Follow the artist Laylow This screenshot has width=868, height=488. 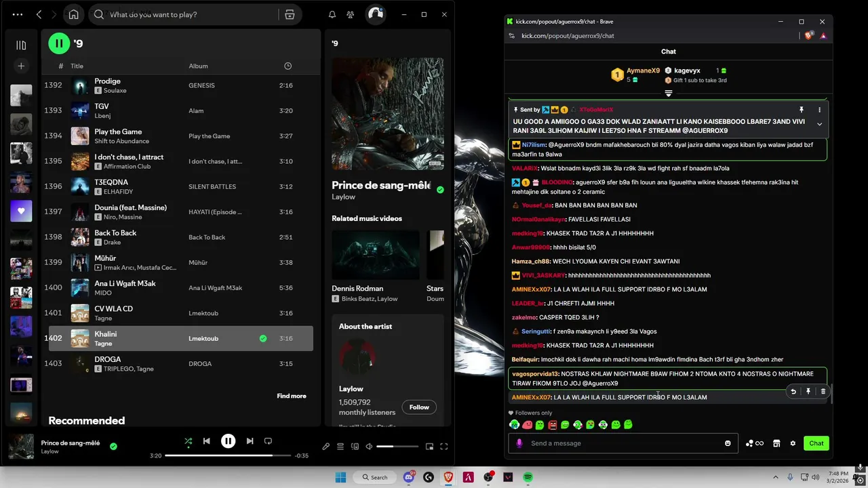pos(419,407)
